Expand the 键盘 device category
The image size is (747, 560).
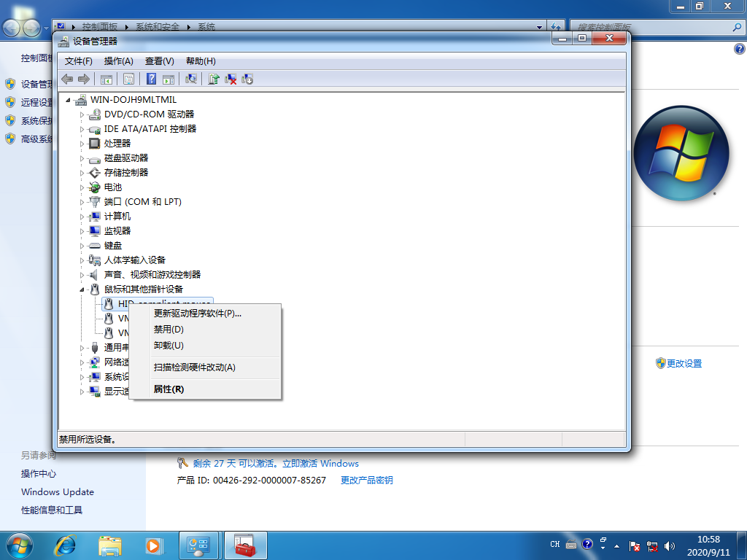click(x=82, y=246)
